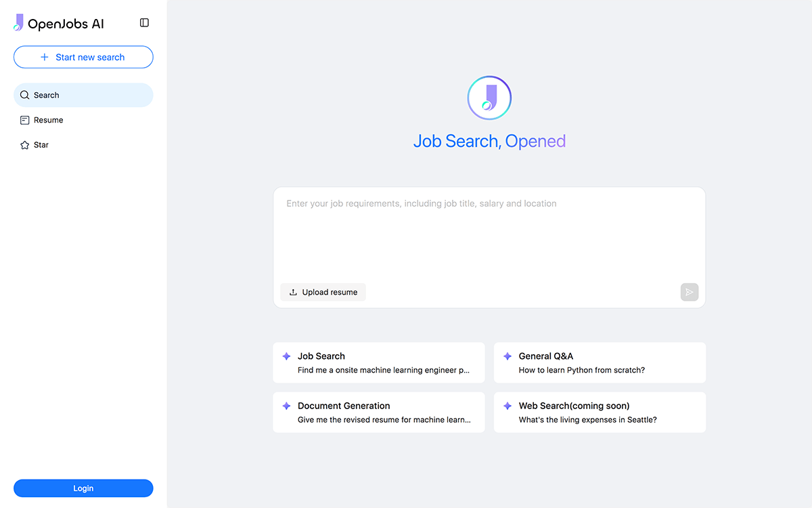
Task: Select the Star icon in the sidebar
Action: pos(24,144)
